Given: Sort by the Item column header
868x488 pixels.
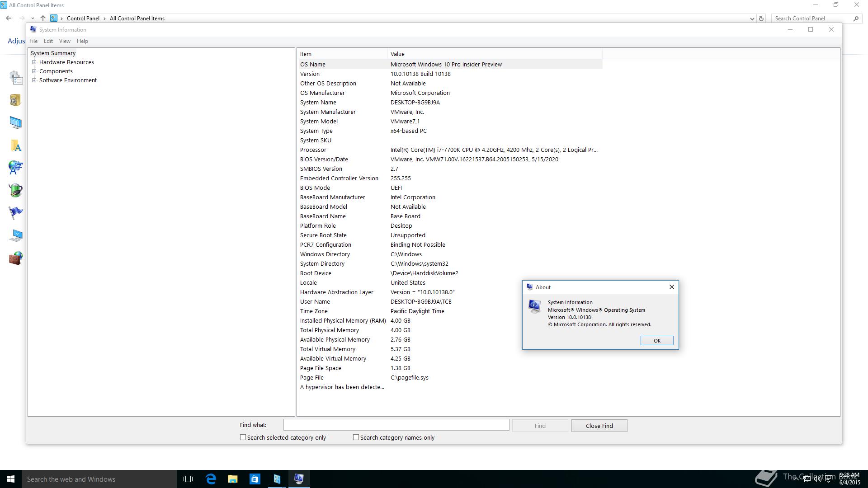Looking at the screenshot, I should pos(343,54).
